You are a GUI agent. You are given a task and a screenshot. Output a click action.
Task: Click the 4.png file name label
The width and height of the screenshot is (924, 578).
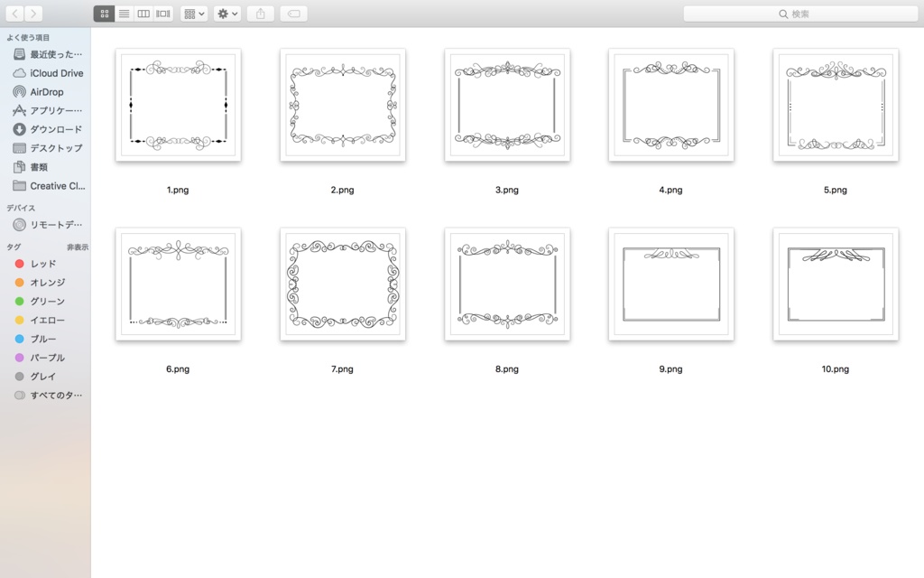[x=670, y=190]
